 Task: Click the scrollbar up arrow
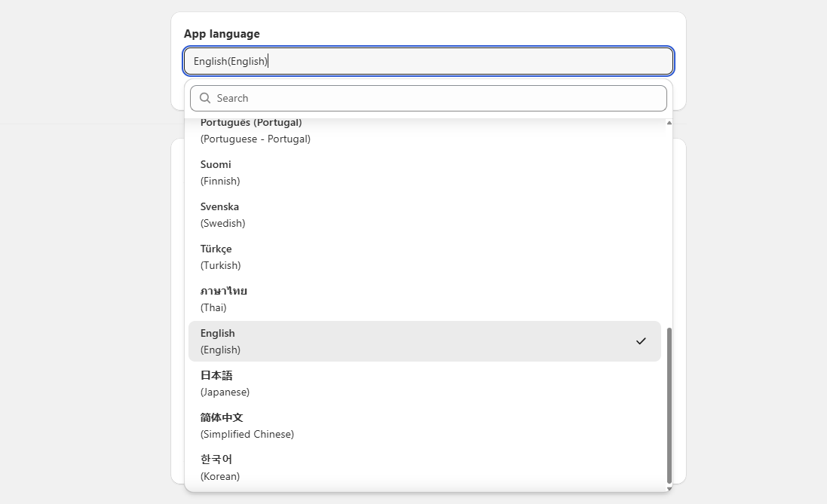(669, 123)
